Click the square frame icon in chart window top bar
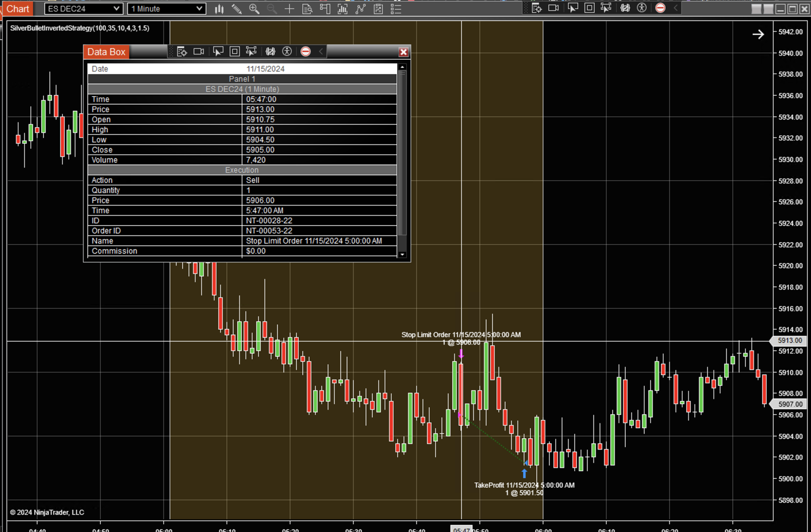Screen dimensions: 811x532 pos(589,8)
